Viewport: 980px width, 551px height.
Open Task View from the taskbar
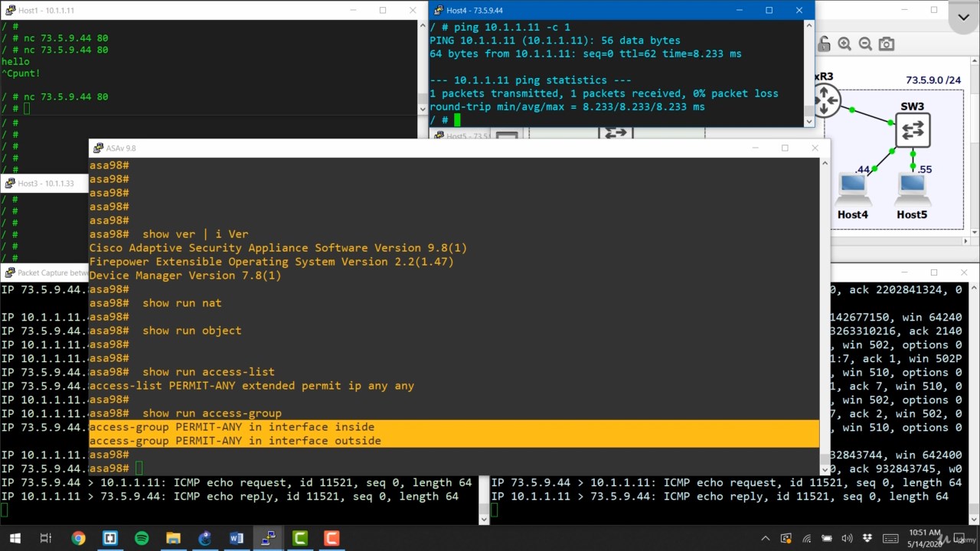click(x=45, y=538)
